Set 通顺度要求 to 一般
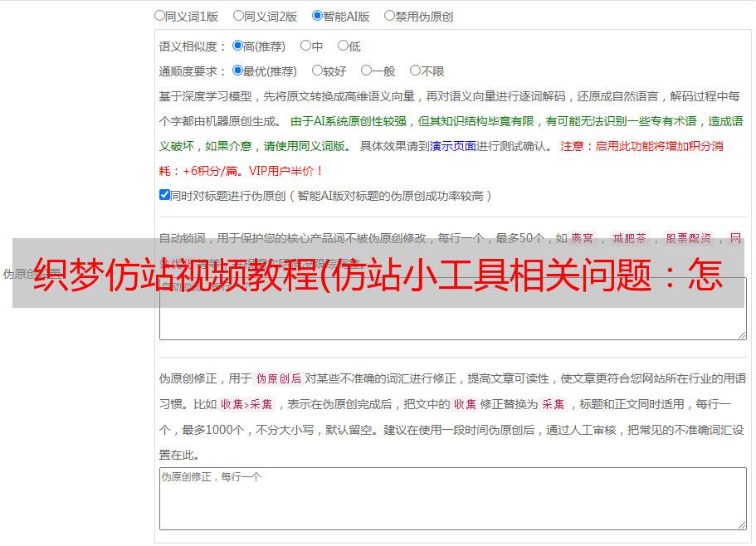This screenshot has width=756, height=546. [366, 71]
